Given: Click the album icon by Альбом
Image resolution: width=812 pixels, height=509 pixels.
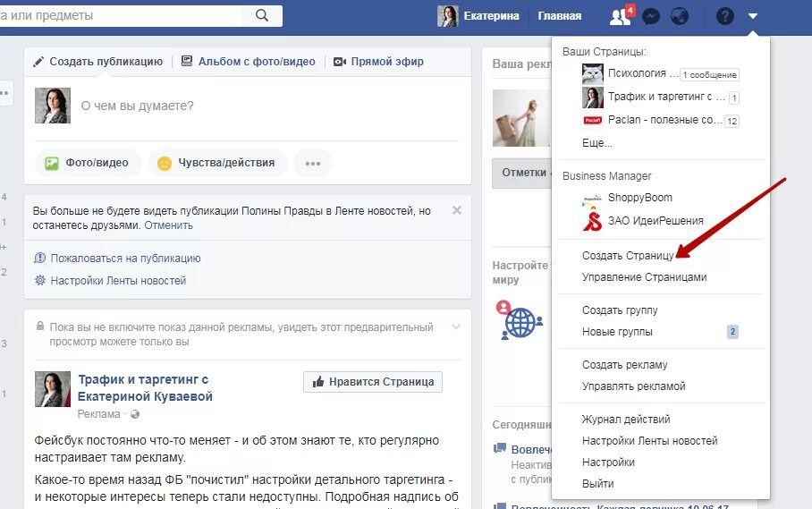Looking at the screenshot, I should (187, 61).
